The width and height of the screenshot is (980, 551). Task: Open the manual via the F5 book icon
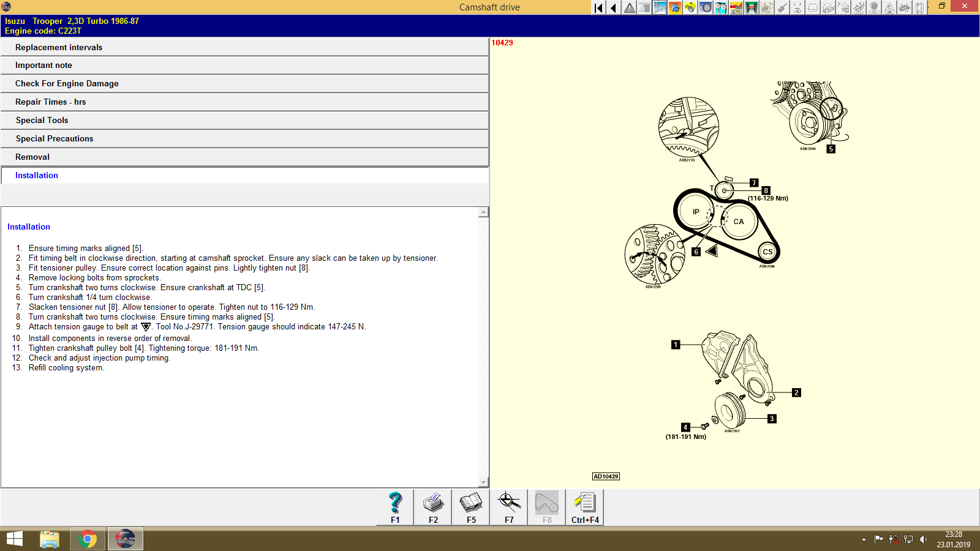[471, 503]
